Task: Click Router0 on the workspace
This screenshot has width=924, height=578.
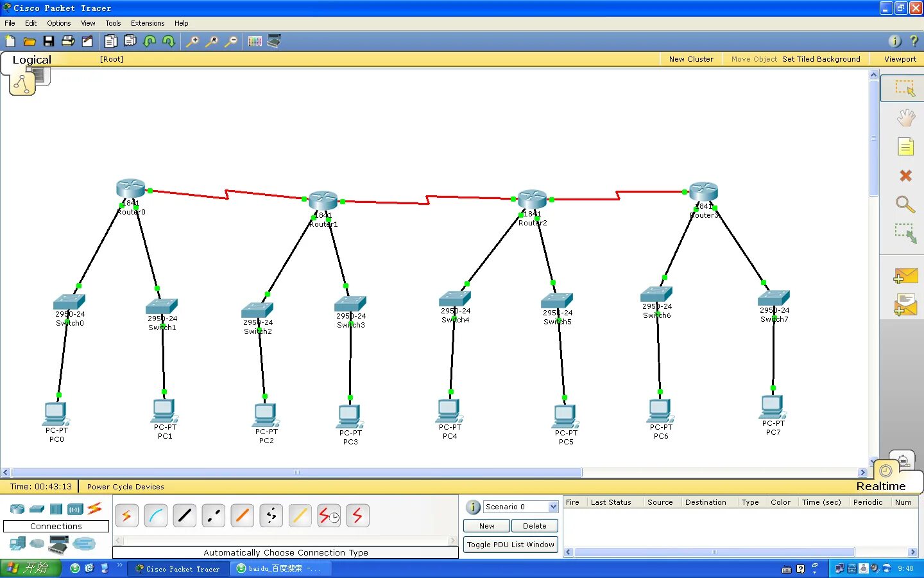Action: 130,189
